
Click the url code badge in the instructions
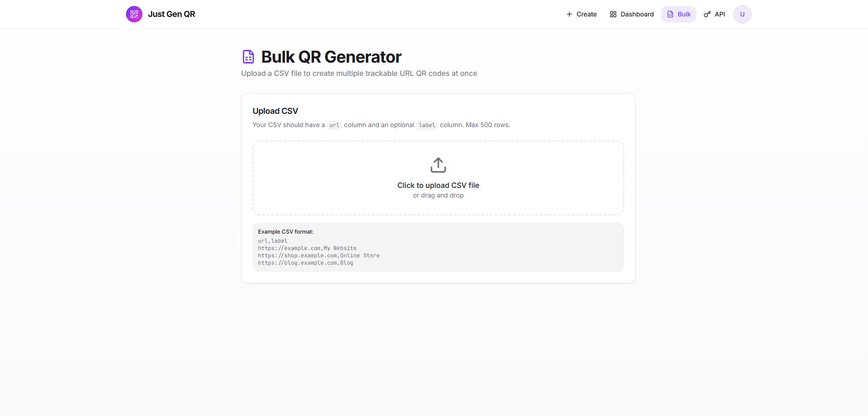334,125
